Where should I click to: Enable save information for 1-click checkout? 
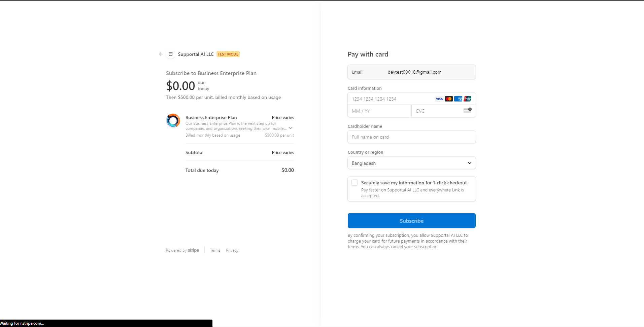(354, 183)
